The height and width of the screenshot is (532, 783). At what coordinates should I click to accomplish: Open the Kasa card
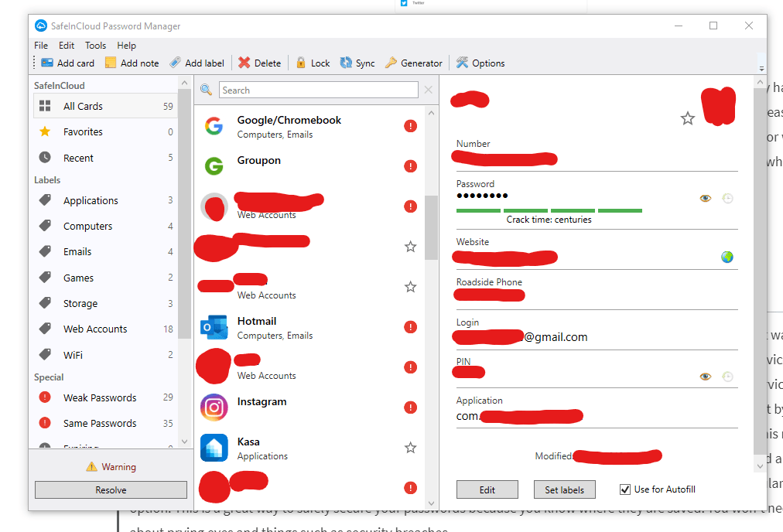(x=309, y=448)
